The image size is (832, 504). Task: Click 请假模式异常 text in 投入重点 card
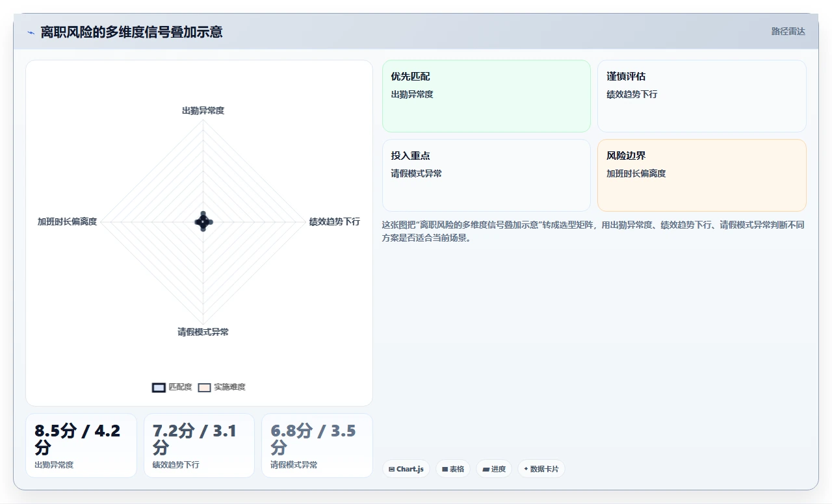click(x=416, y=173)
